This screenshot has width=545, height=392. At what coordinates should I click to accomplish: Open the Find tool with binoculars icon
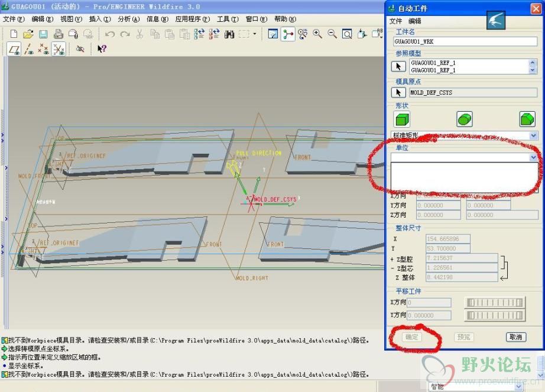(x=229, y=34)
